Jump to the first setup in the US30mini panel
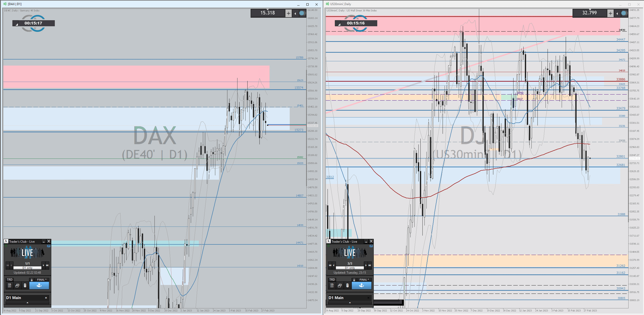Image resolution: width=644 pixels, height=315 pixels. pyautogui.click(x=330, y=265)
